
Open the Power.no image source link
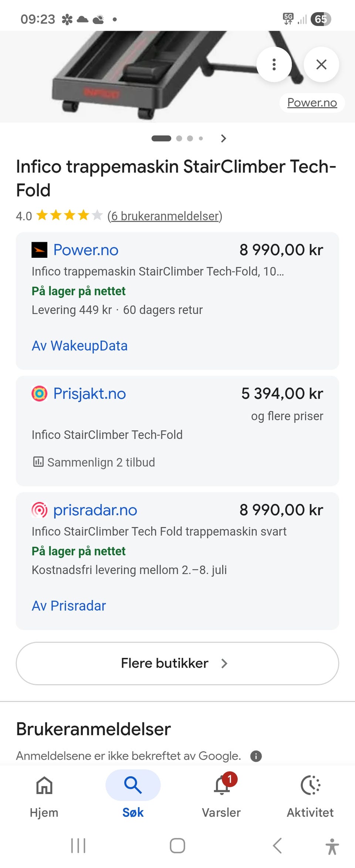point(312,102)
